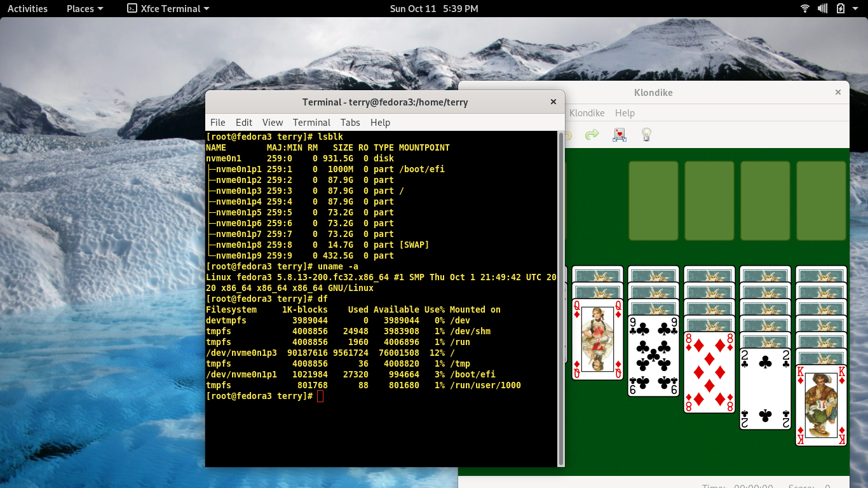Click the green Redo arrow in Klondike toolbar
The height and width of the screenshot is (488, 868).
click(592, 135)
